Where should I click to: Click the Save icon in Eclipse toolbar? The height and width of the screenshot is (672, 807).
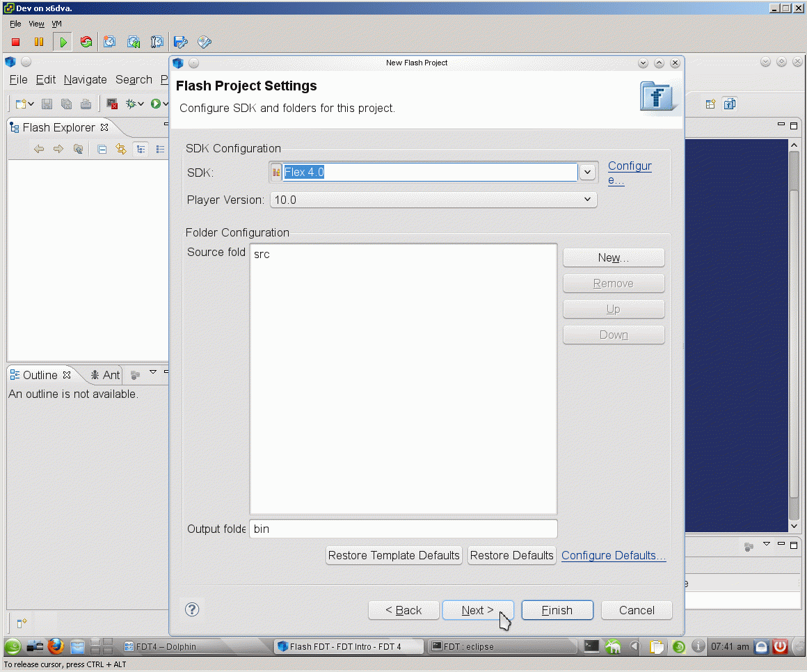pos(47,104)
